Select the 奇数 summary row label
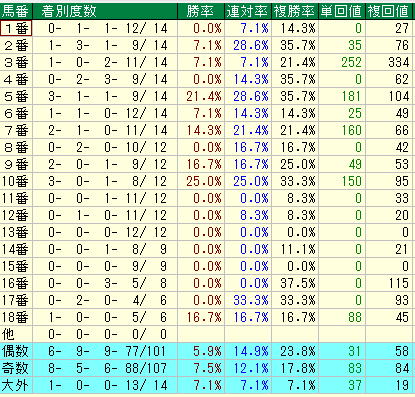Screen dimensions: 415x397 (x=16, y=368)
